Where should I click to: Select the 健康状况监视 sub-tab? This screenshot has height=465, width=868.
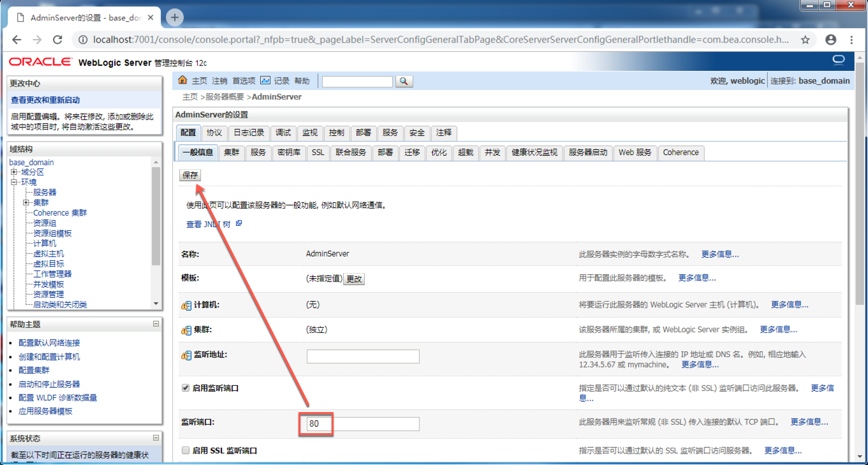[x=534, y=152]
